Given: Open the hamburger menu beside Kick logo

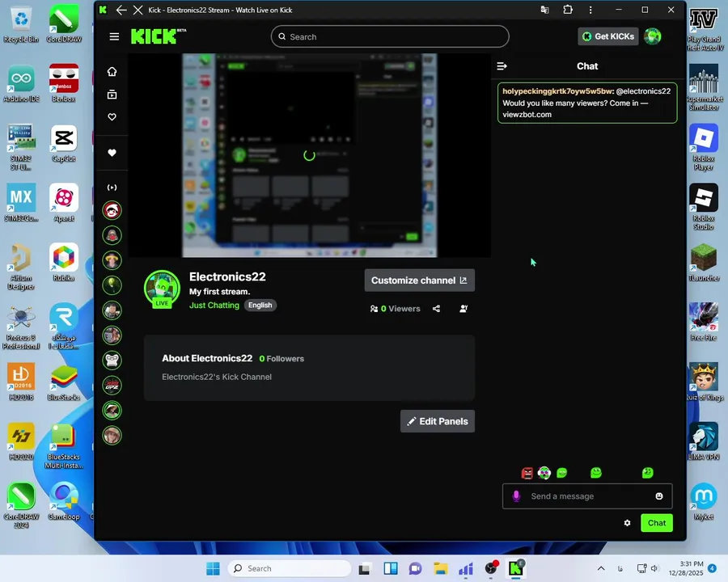Looking at the screenshot, I should point(114,36).
